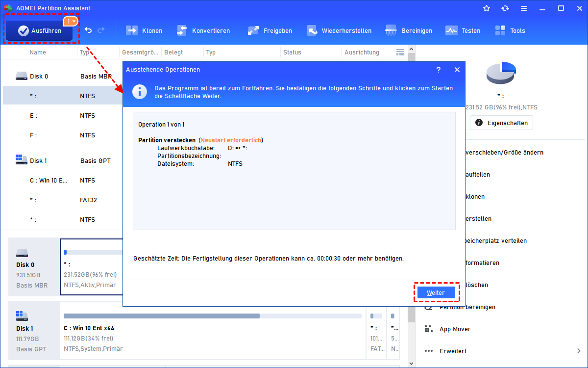588x368 pixels.
Task: Click the aufteilen option in side panel
Action: coord(477,174)
